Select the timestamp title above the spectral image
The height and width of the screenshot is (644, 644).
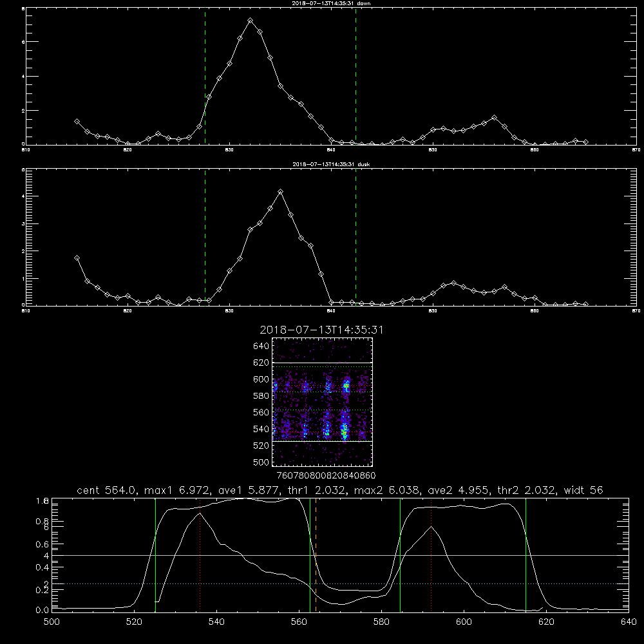[321, 330]
